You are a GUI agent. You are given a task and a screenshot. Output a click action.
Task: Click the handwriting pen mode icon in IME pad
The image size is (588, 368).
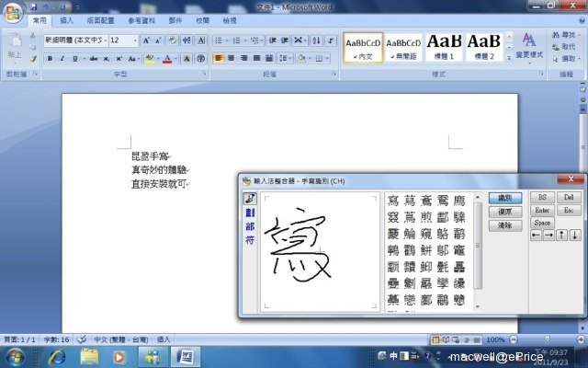250,199
